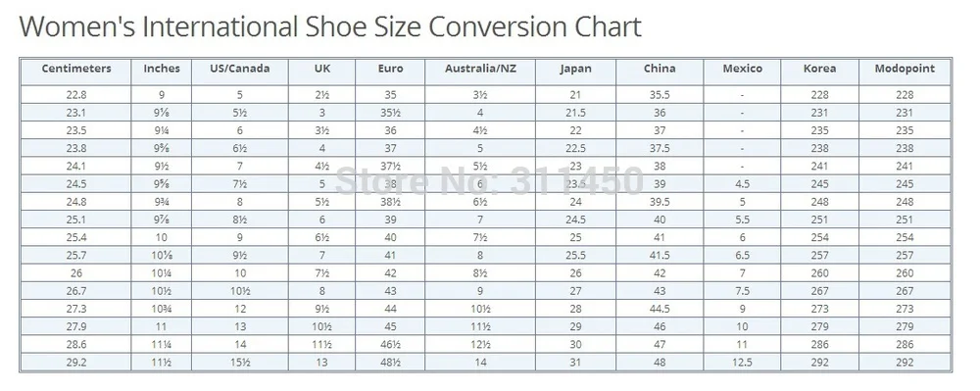The width and height of the screenshot is (980, 391).
Task: Click the Mexico column header
Action: click(x=743, y=69)
